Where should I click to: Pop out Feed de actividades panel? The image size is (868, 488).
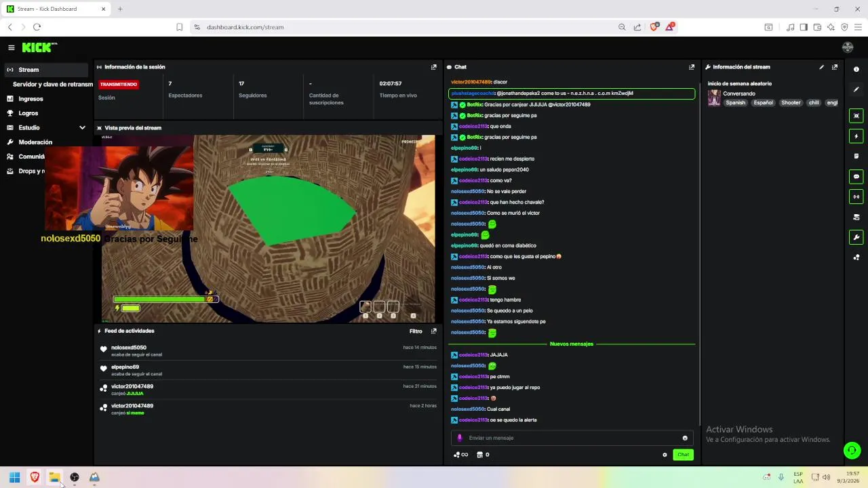(x=434, y=331)
